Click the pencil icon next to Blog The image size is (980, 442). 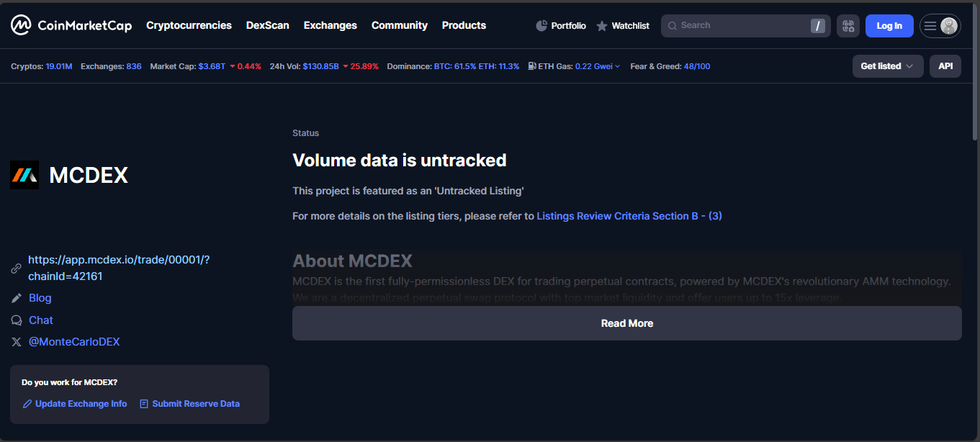(17, 298)
